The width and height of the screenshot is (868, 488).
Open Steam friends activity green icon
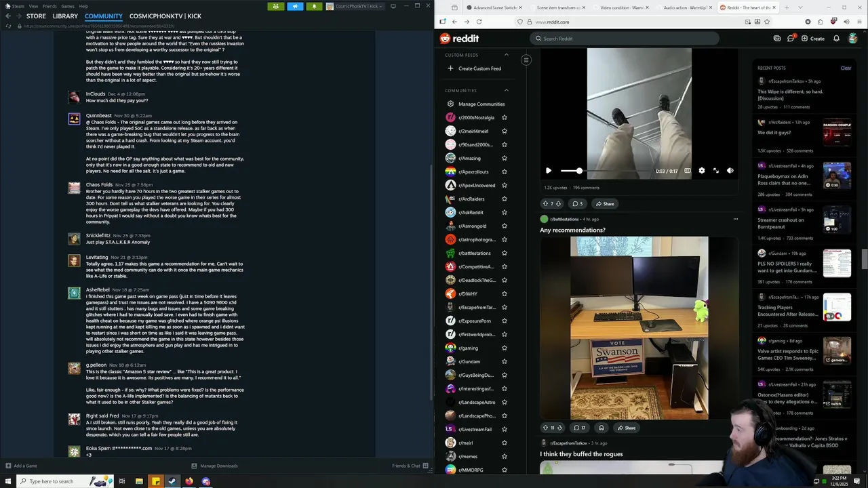[275, 6]
